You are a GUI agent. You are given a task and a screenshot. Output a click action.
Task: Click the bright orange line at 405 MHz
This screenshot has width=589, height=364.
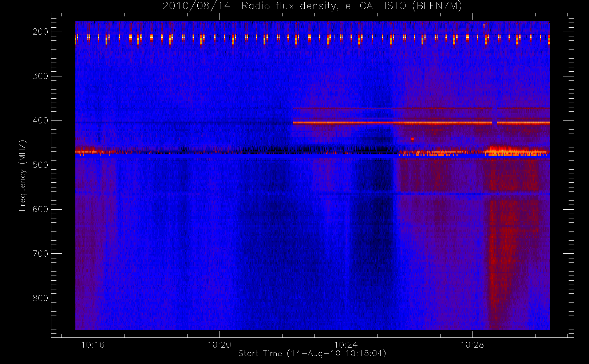421,123
